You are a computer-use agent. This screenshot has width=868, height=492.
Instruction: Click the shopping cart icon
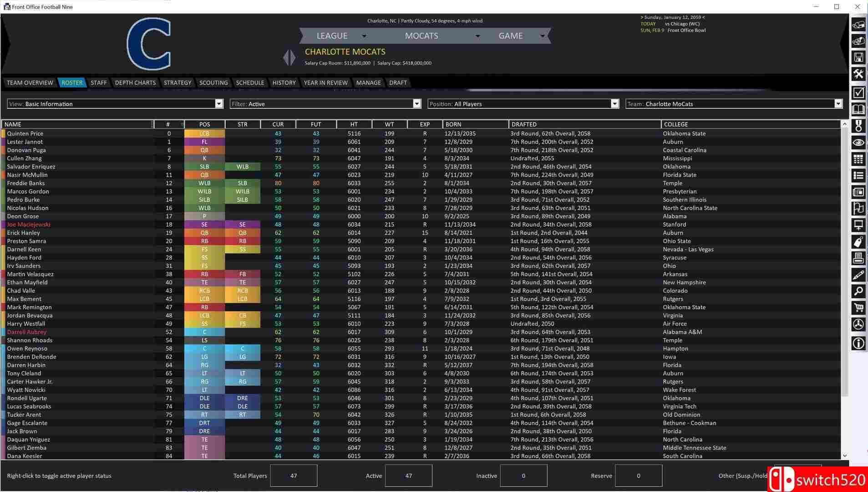858,308
